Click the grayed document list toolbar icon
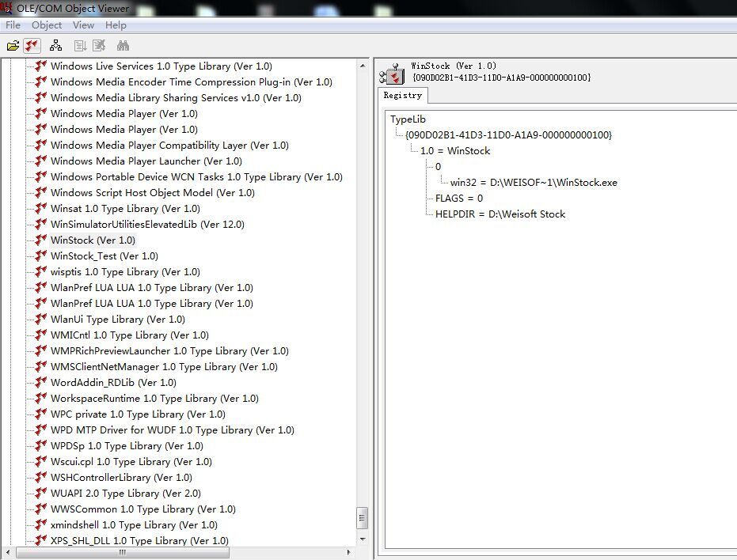The height and width of the screenshot is (560, 737). tap(81, 46)
